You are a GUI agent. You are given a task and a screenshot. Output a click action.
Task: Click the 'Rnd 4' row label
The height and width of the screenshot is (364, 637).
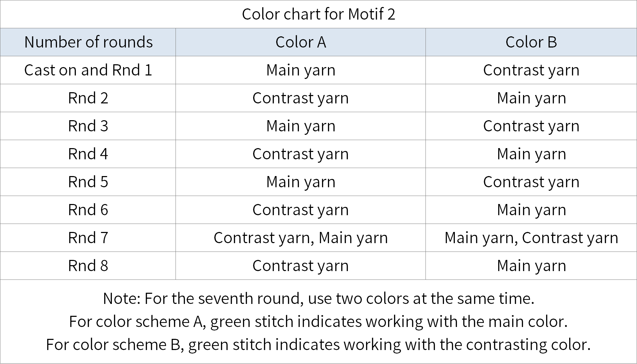tap(88, 154)
